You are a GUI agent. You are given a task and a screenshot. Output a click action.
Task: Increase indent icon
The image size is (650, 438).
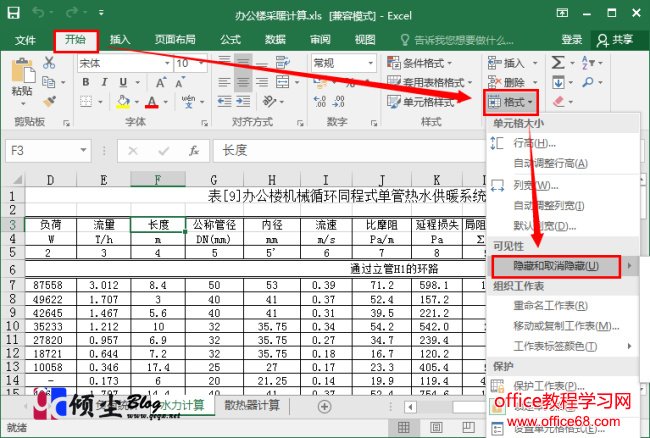pyautogui.click(x=243, y=101)
